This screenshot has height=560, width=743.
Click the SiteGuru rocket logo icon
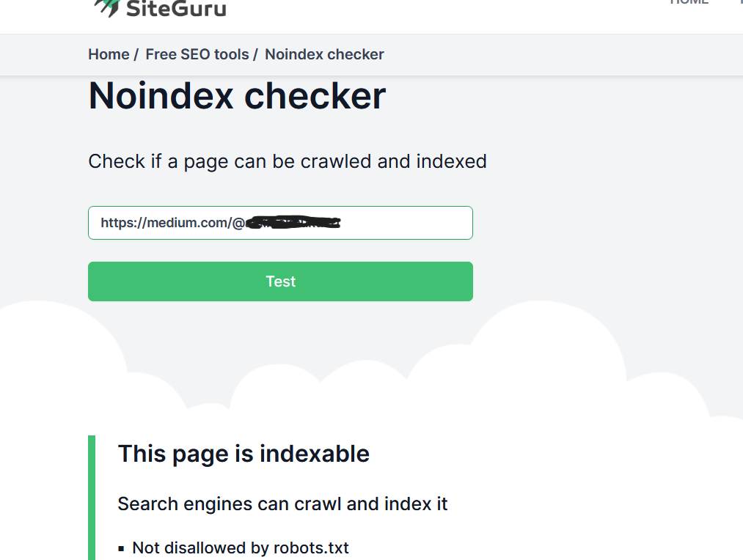(x=107, y=6)
